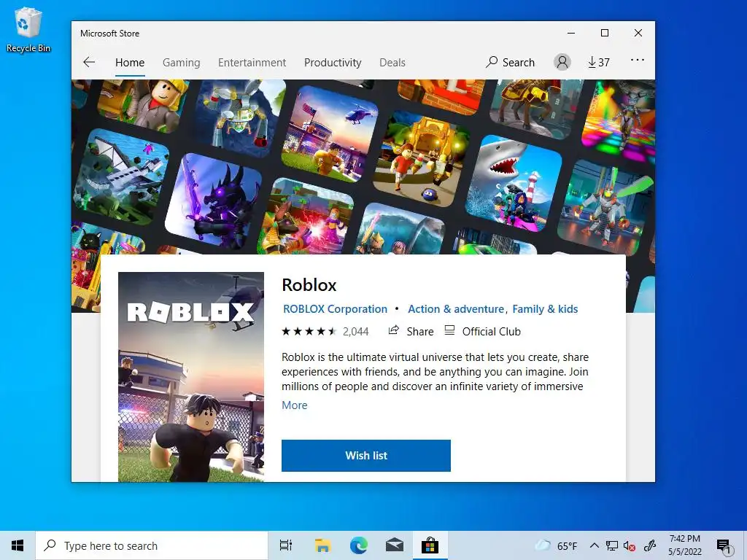The height and width of the screenshot is (560, 747).
Task: Click the Wish list button
Action: tap(366, 456)
